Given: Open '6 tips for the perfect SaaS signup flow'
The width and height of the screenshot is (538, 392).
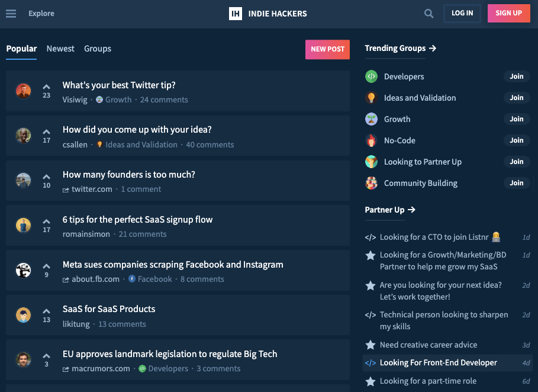Looking at the screenshot, I should point(137,220).
